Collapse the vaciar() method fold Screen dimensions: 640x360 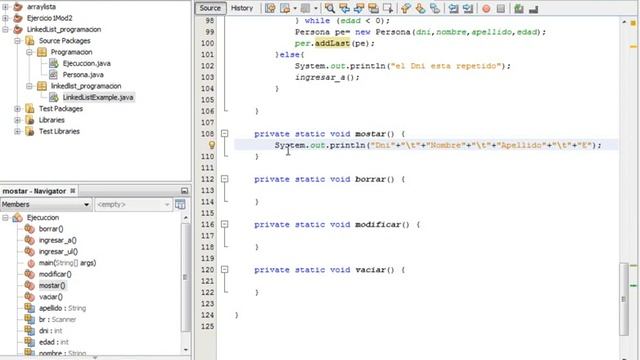[x=224, y=269]
